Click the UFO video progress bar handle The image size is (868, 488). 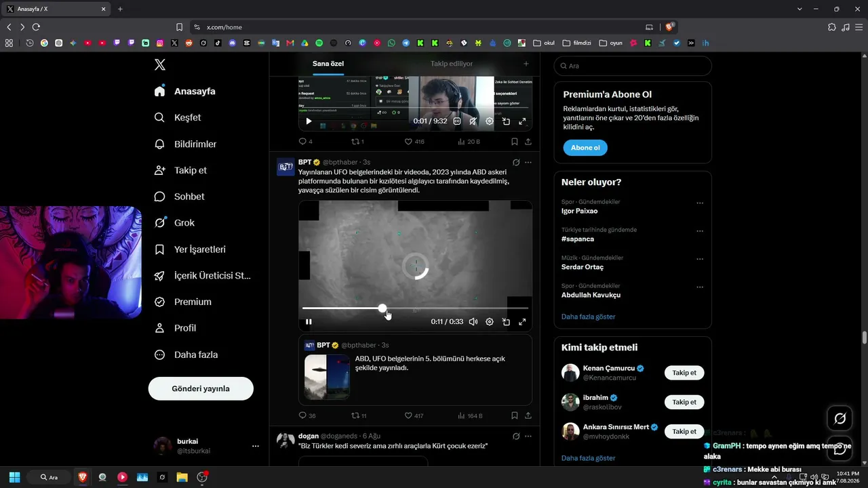click(x=382, y=308)
